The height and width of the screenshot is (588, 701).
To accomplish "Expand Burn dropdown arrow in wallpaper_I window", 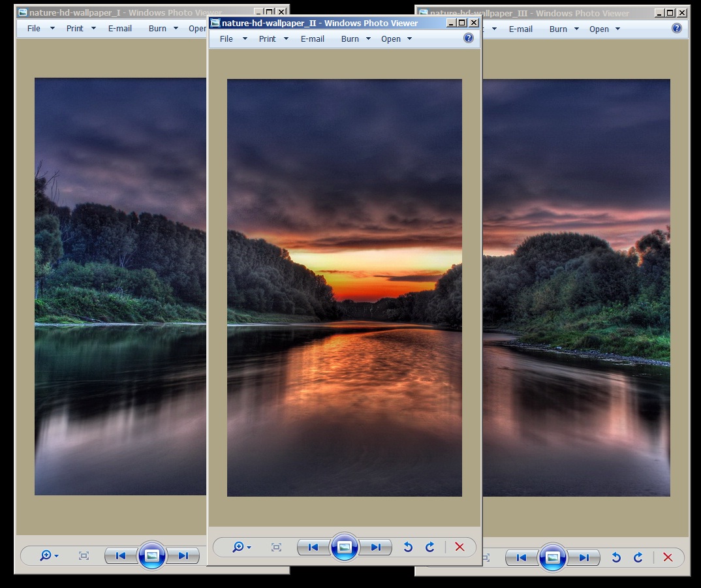I will [176, 28].
